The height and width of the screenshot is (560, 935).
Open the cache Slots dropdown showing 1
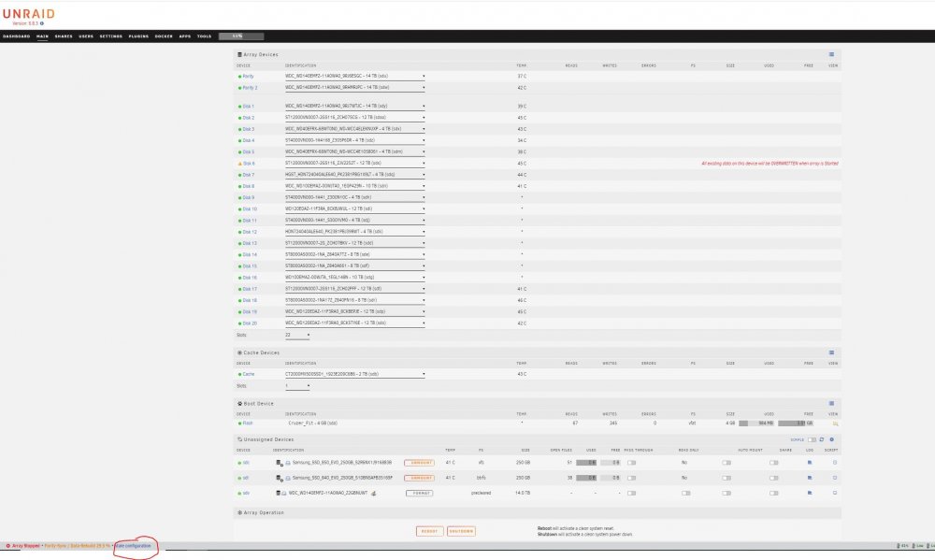pos(297,386)
